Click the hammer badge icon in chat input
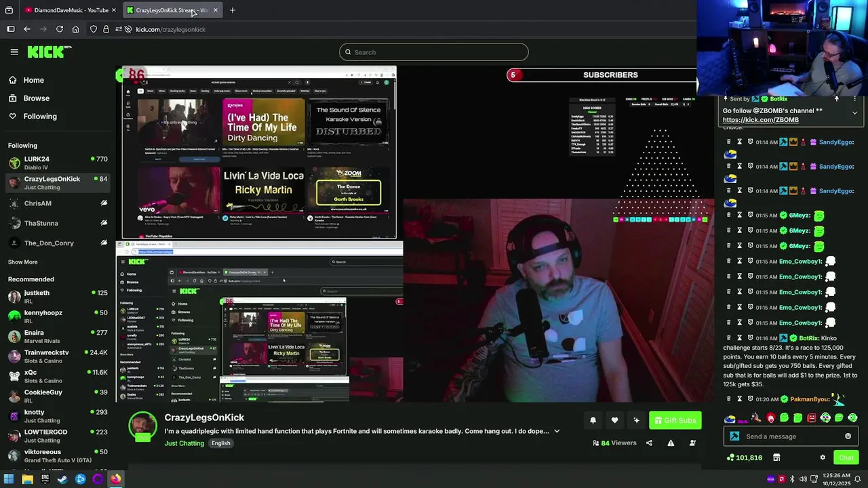Image resolution: width=868 pixels, height=488 pixels. pos(734,436)
